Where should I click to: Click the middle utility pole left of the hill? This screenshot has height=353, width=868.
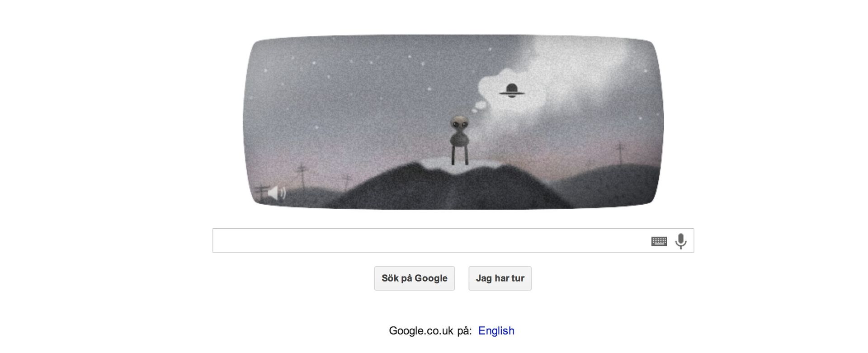pyautogui.click(x=301, y=176)
